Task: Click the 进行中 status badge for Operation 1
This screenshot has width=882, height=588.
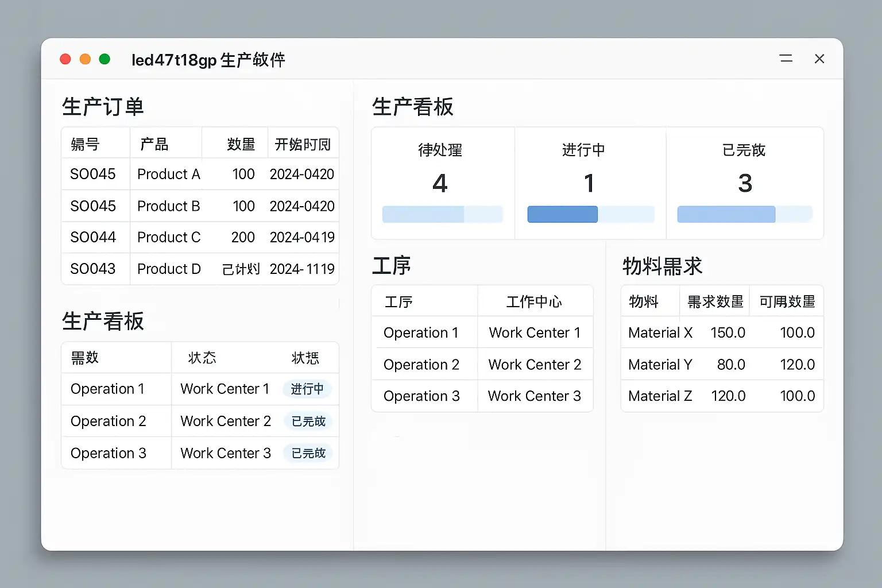Action: (x=307, y=389)
